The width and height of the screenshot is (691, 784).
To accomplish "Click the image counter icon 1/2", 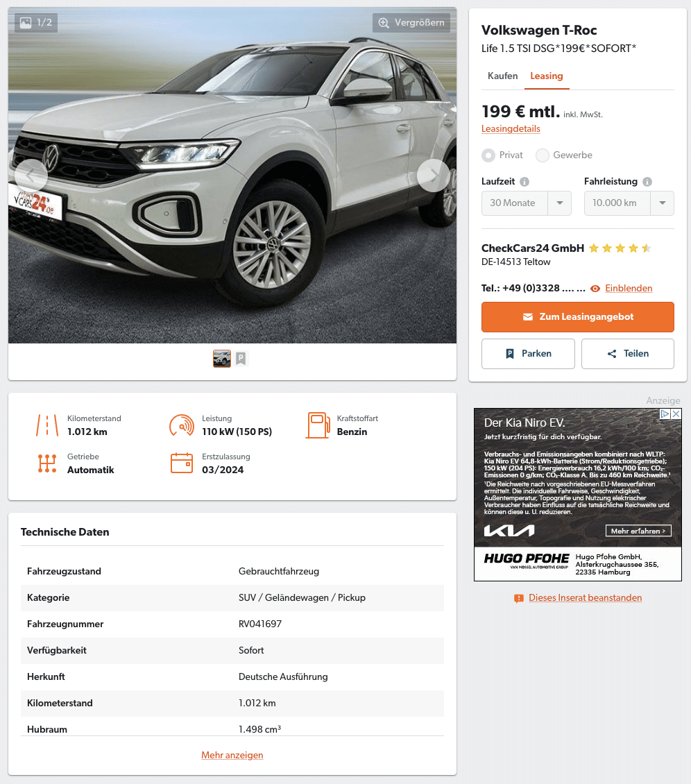I will pyautogui.click(x=26, y=22).
